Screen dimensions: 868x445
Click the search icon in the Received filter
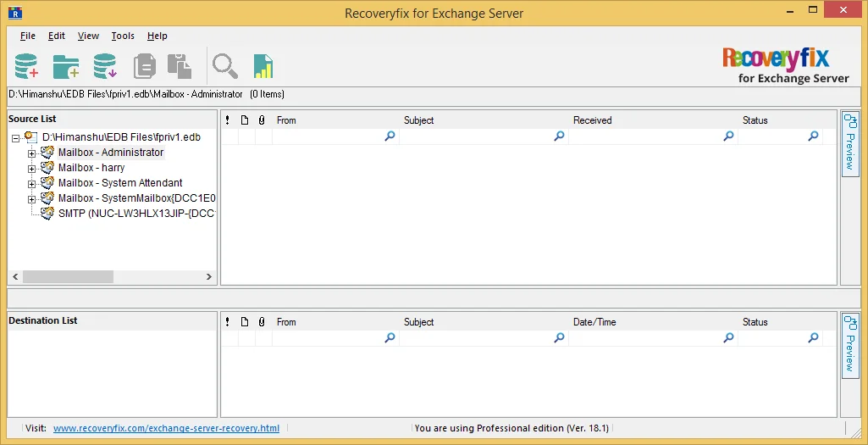click(728, 136)
